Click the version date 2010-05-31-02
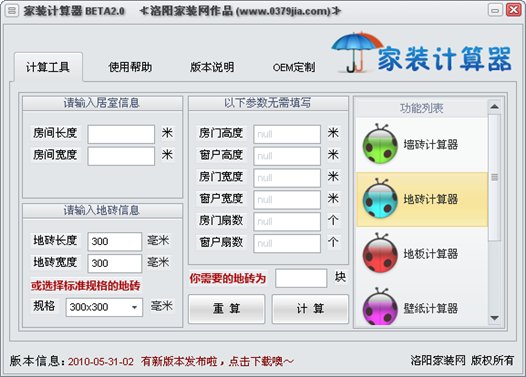Image resolution: width=526 pixels, height=377 pixels. pos(101,362)
